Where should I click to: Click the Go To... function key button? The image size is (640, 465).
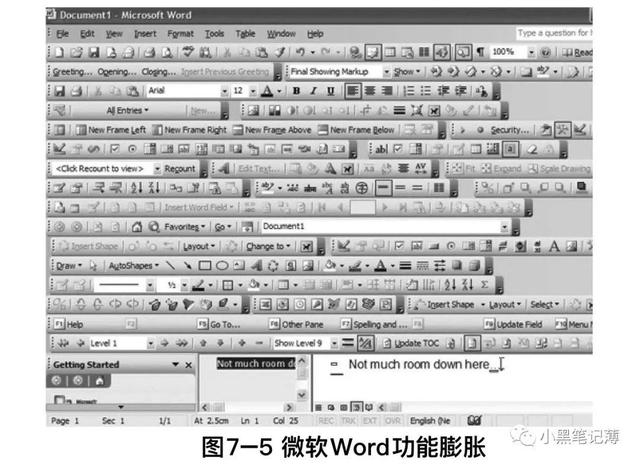coord(220,325)
